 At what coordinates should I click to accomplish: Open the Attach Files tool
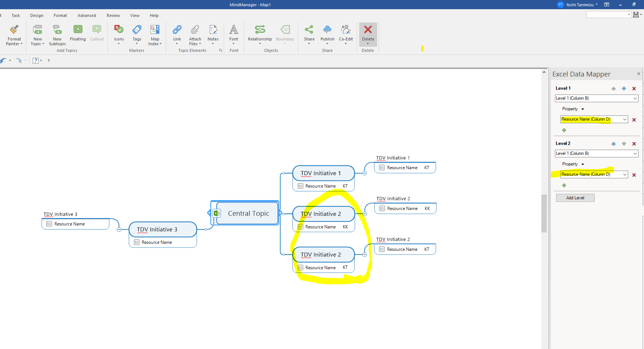[x=195, y=30]
